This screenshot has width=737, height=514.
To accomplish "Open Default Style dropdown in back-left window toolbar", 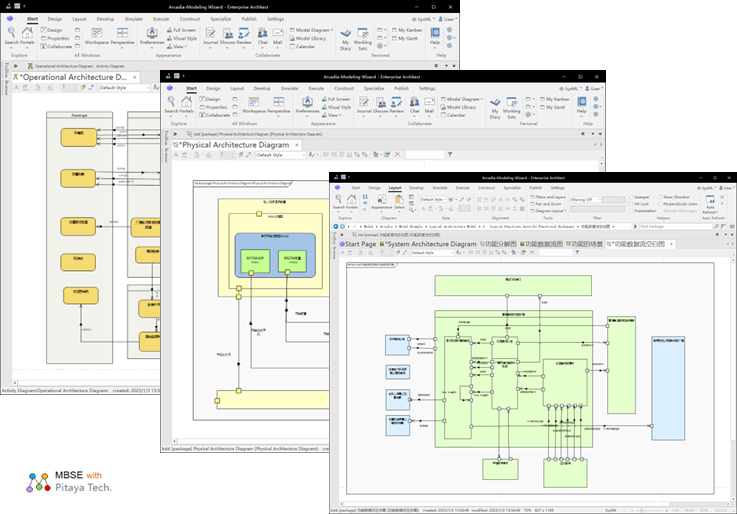I will click(x=124, y=88).
